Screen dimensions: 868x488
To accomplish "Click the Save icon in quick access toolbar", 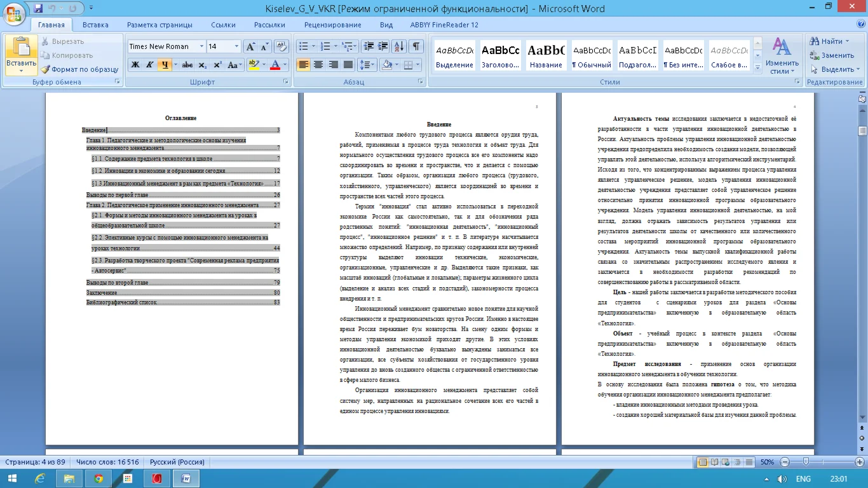I will coord(38,8).
